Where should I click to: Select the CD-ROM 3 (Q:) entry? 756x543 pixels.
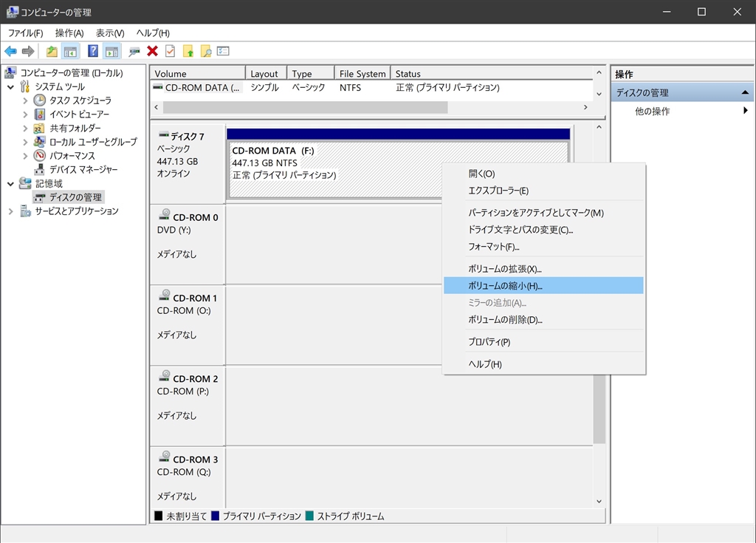pyautogui.click(x=188, y=478)
